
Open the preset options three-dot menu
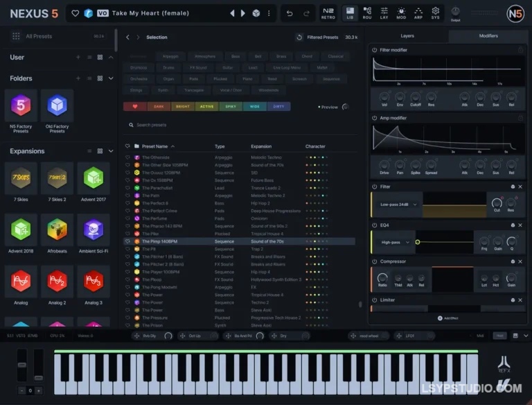(x=269, y=13)
